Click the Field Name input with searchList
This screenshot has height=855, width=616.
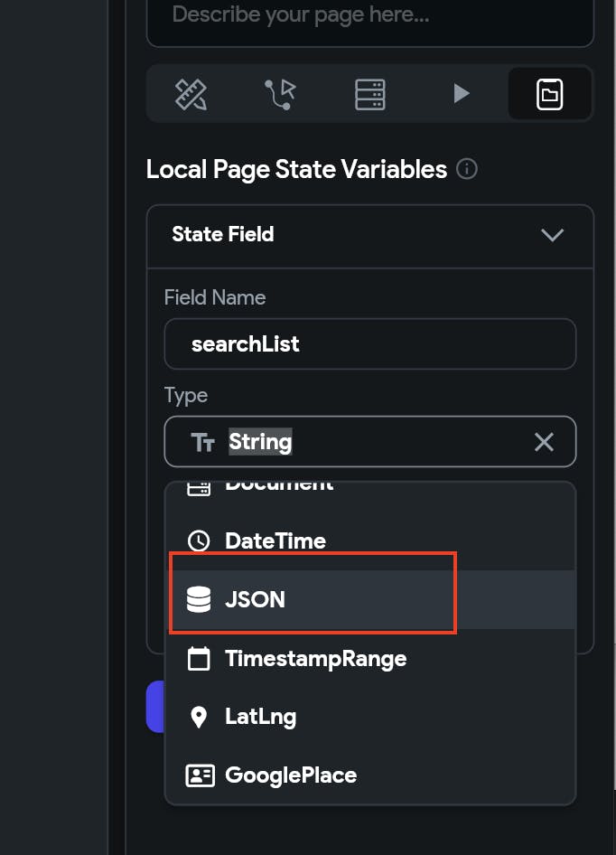click(x=369, y=344)
